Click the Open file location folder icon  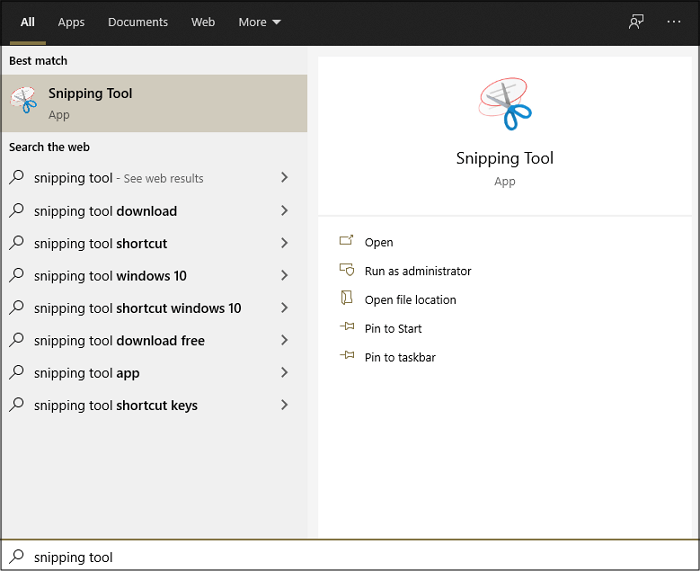click(x=347, y=299)
